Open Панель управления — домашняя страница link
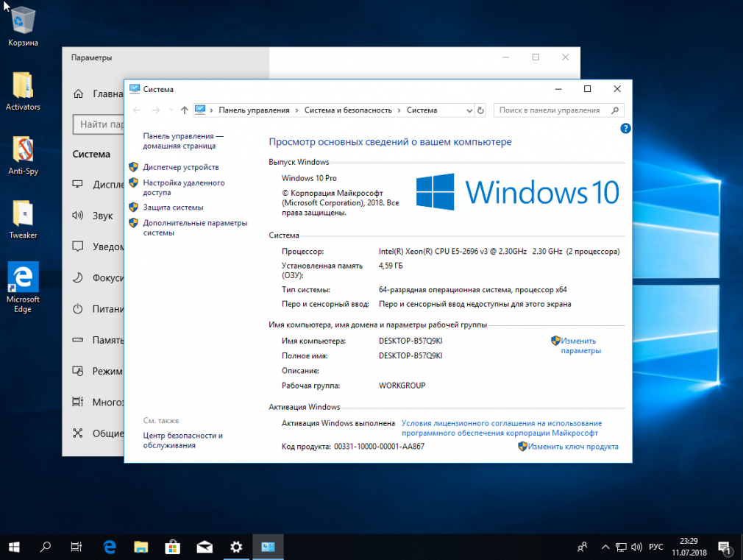 click(x=183, y=141)
